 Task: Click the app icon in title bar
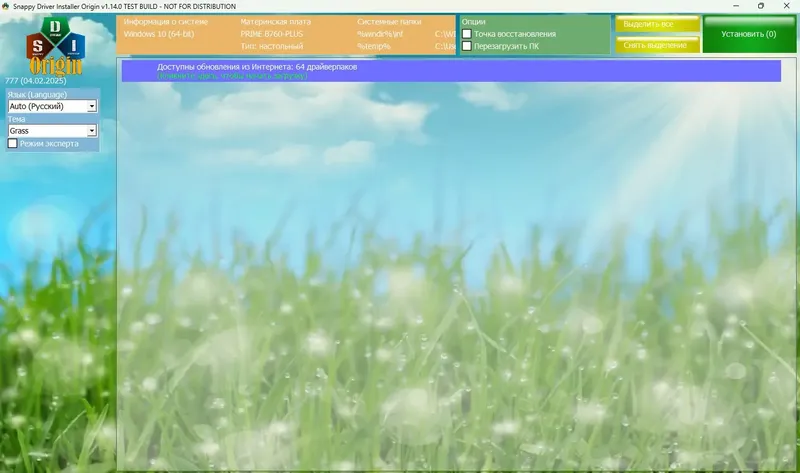[x=6, y=6]
